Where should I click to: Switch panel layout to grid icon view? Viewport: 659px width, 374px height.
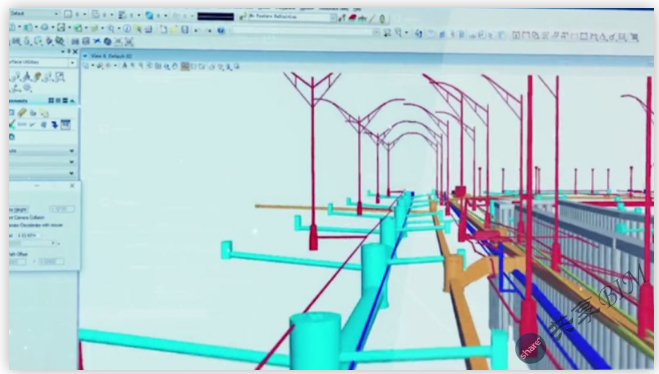[x=51, y=101]
